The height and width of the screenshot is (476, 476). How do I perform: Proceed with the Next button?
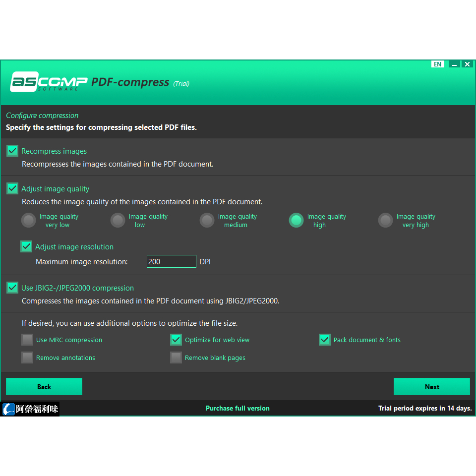432,386
